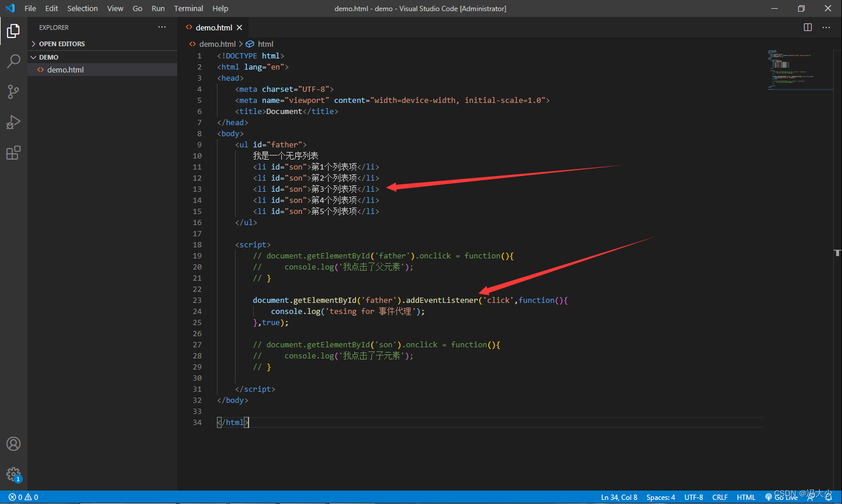
Task: Click the code minimap preview
Action: coord(799,70)
